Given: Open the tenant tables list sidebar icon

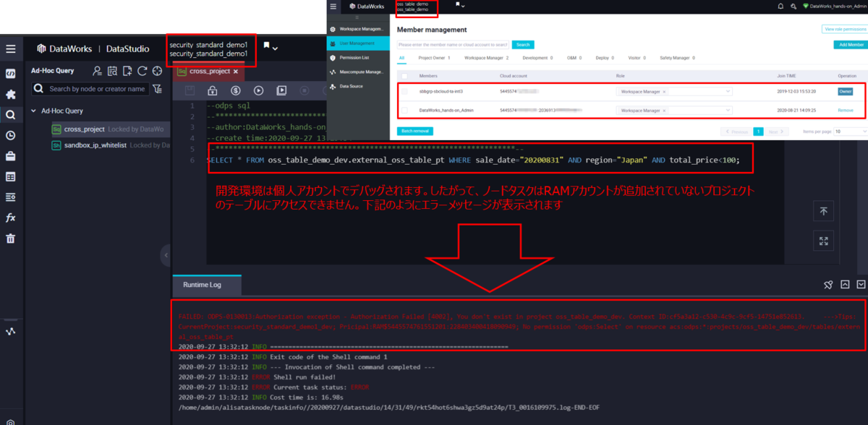Looking at the screenshot, I should click(10, 197).
